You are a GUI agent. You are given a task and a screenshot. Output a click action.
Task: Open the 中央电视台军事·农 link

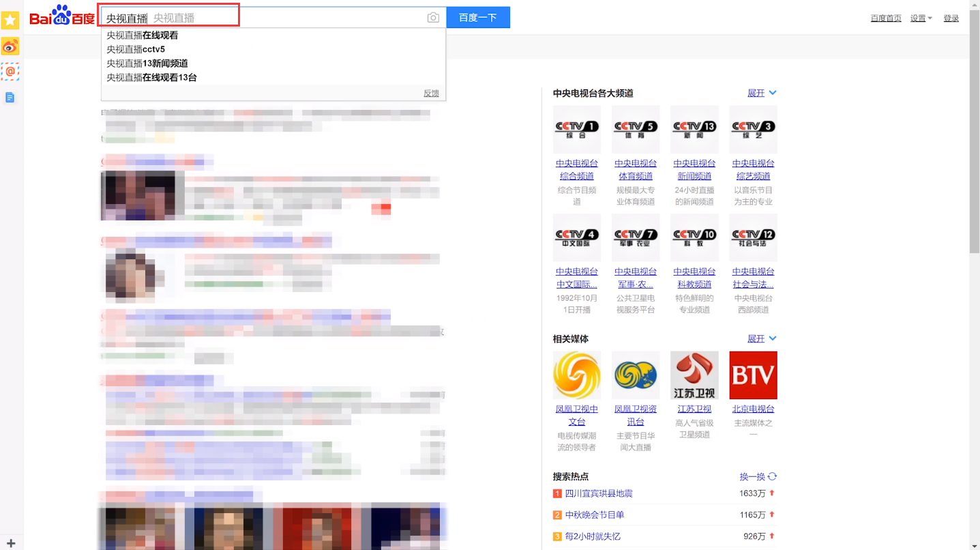(636, 278)
